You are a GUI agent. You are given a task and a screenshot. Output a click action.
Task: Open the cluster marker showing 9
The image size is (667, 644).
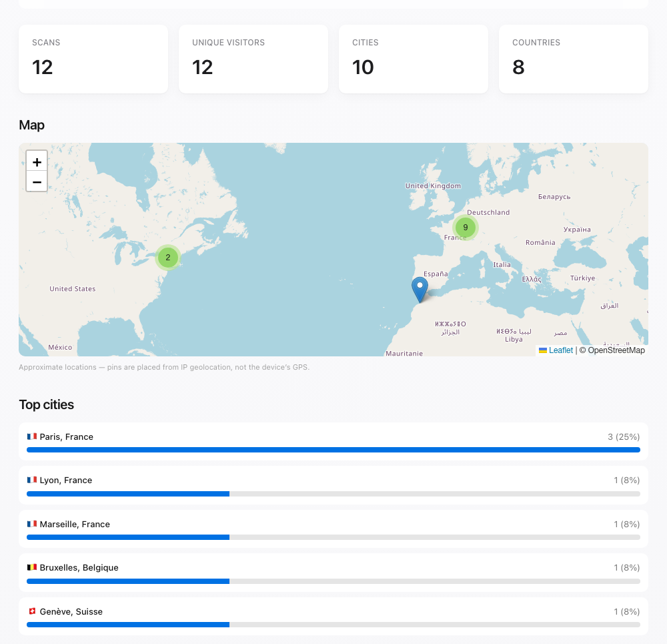click(x=466, y=228)
